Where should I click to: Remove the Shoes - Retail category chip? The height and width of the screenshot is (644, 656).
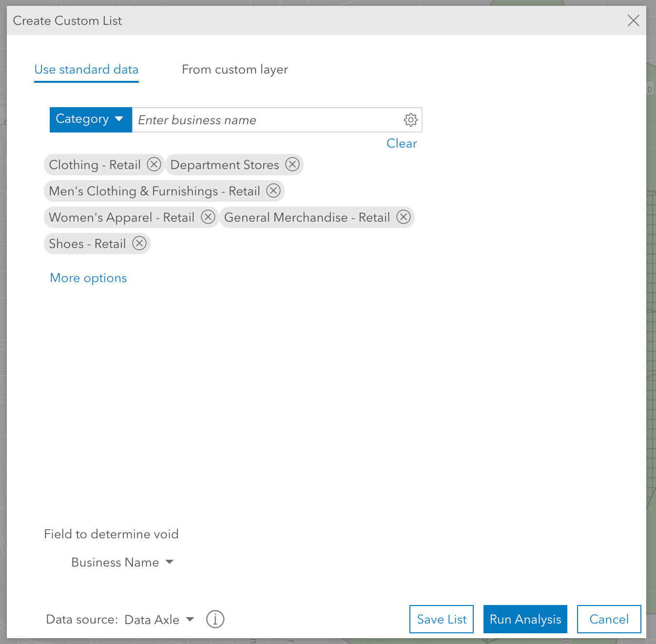(139, 244)
